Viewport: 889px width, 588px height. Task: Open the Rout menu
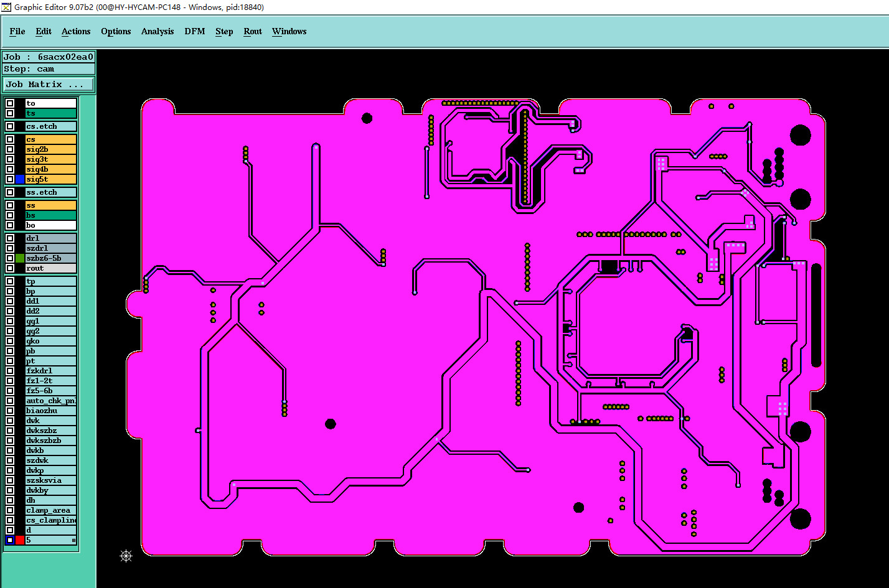pyautogui.click(x=253, y=31)
